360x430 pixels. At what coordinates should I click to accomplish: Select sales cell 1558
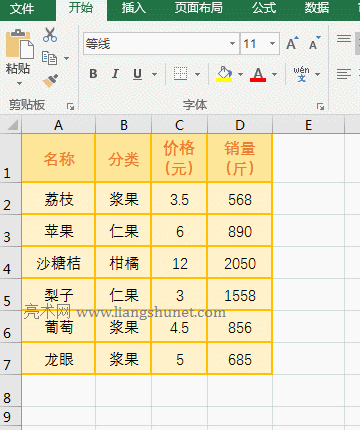coord(240,294)
